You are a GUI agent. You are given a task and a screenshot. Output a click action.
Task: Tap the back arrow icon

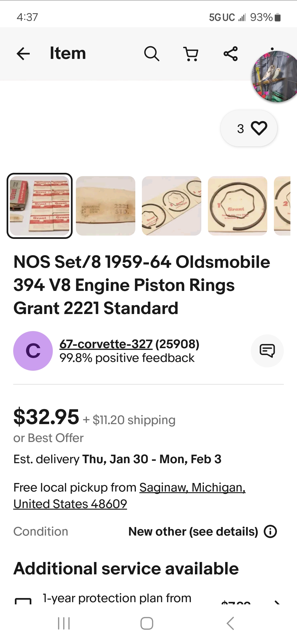tap(23, 53)
